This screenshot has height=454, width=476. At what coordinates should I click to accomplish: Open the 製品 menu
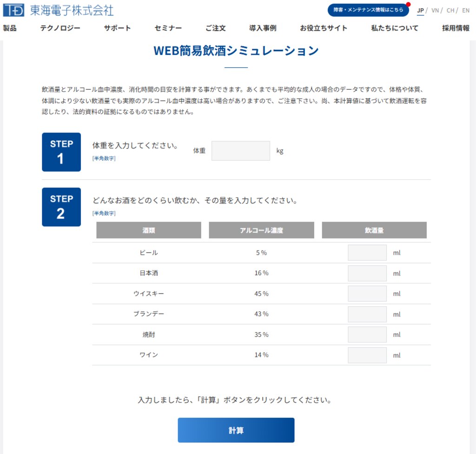(x=9, y=28)
